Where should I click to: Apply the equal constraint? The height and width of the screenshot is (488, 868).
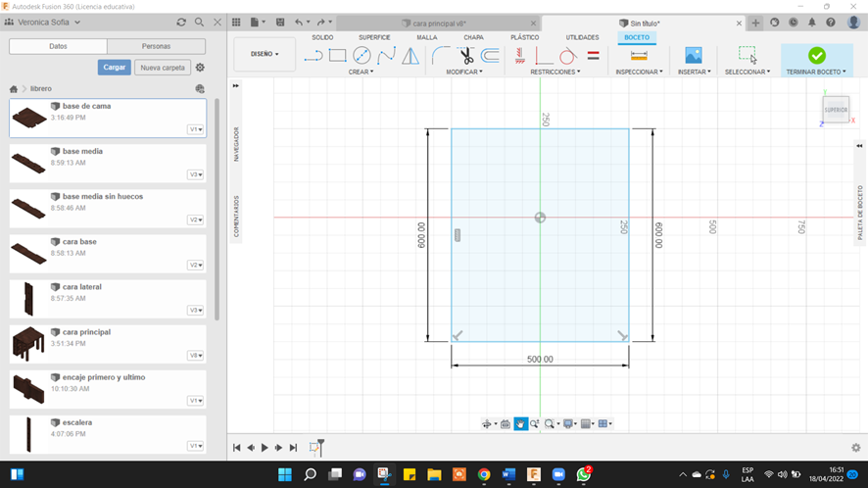(593, 56)
